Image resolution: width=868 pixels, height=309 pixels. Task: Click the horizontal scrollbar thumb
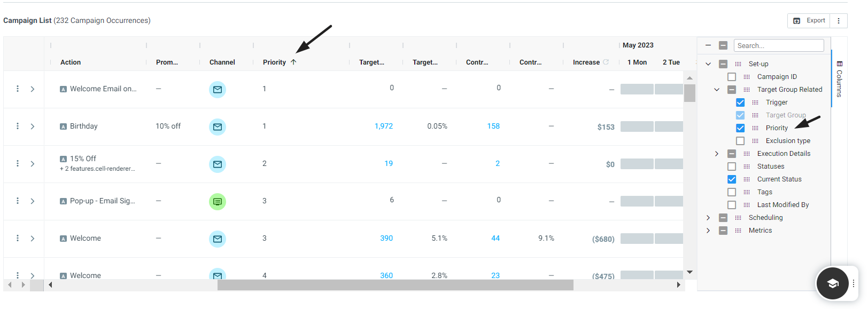[x=396, y=285]
